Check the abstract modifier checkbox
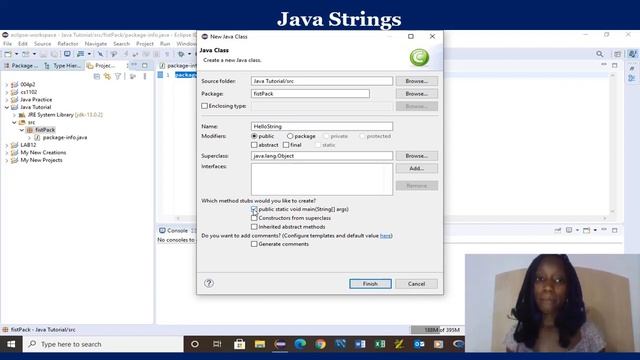The width and height of the screenshot is (640, 360). point(254,145)
